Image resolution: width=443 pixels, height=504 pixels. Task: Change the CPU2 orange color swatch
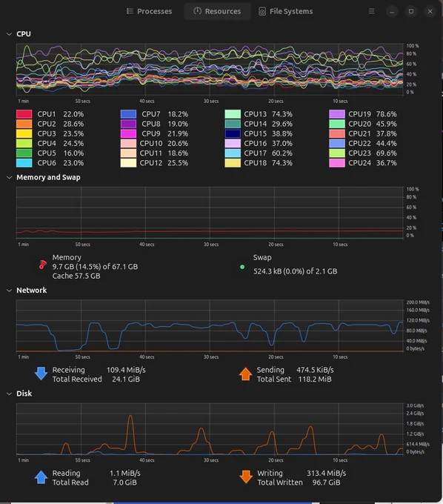24,124
